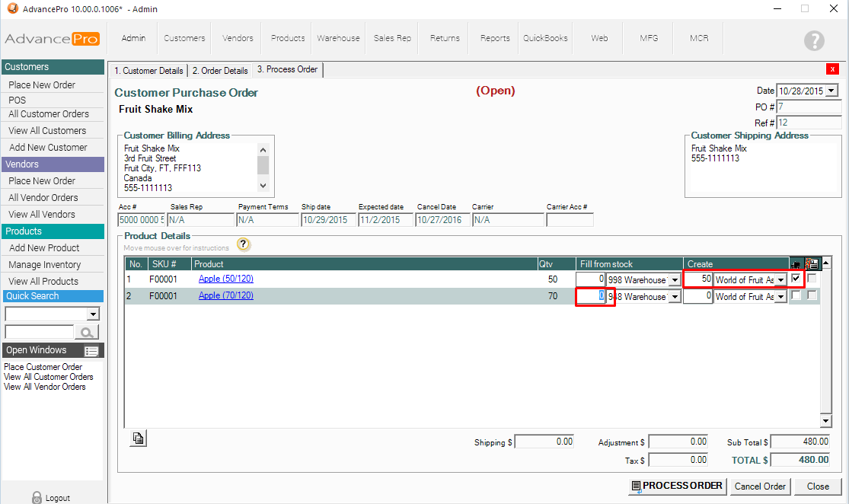Image resolution: width=849 pixels, height=504 pixels.
Task: Click the Open Windows list icon
Action: [x=91, y=351]
